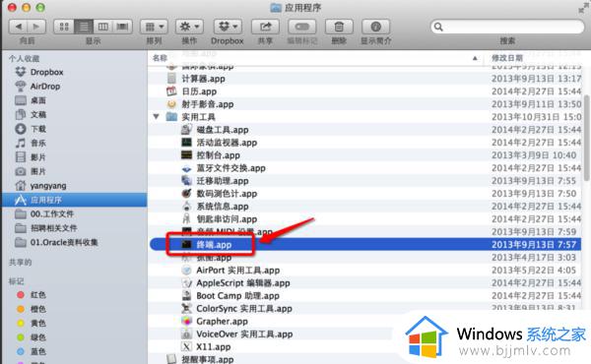The height and width of the screenshot is (364, 591).
Task: Switch to column view
Action: point(102,27)
